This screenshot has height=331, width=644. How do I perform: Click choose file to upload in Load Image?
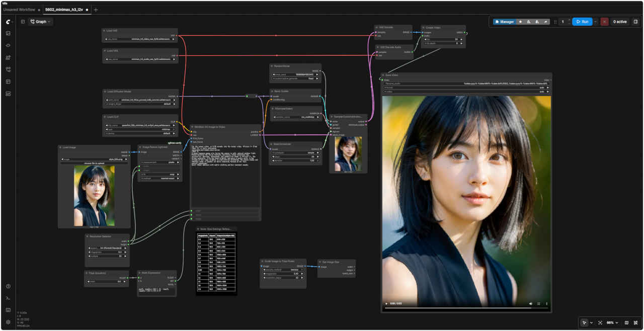[94, 163]
